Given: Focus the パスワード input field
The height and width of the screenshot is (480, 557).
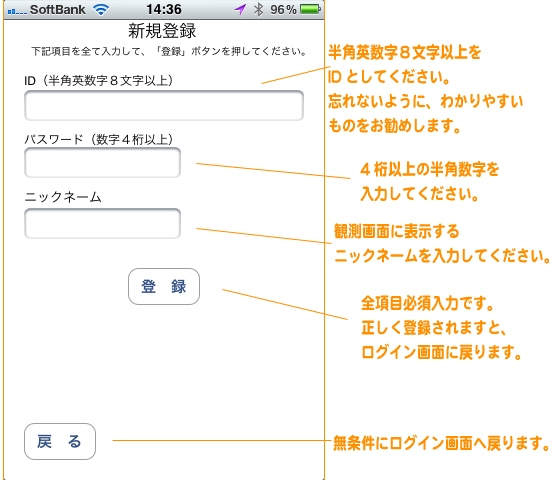Looking at the screenshot, I should (102, 162).
